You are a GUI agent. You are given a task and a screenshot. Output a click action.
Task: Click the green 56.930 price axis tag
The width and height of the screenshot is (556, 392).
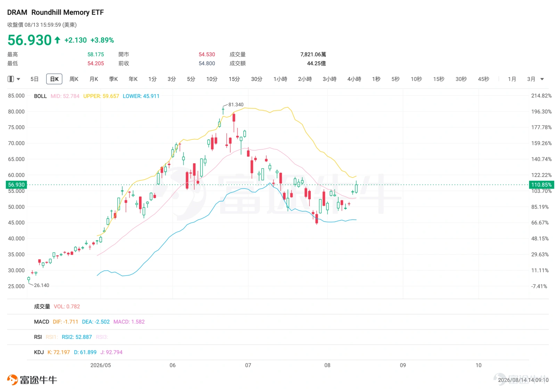[16, 185]
